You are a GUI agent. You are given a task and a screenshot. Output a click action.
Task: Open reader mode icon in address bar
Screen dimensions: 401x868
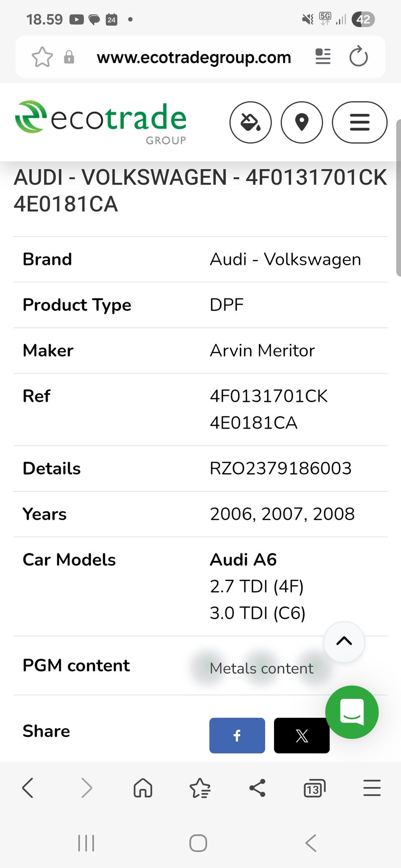pos(322,57)
